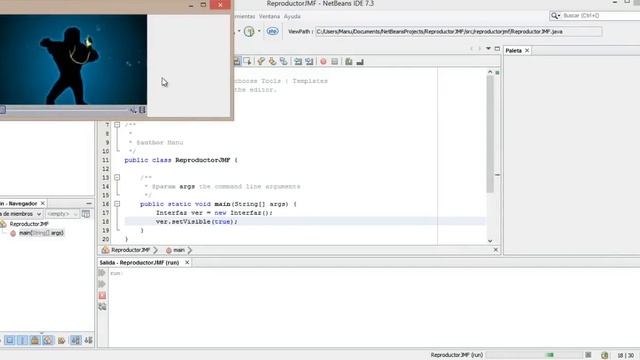Click shift line left icon in editor toolbar
The height and width of the screenshot is (360, 640).
(x=298, y=62)
